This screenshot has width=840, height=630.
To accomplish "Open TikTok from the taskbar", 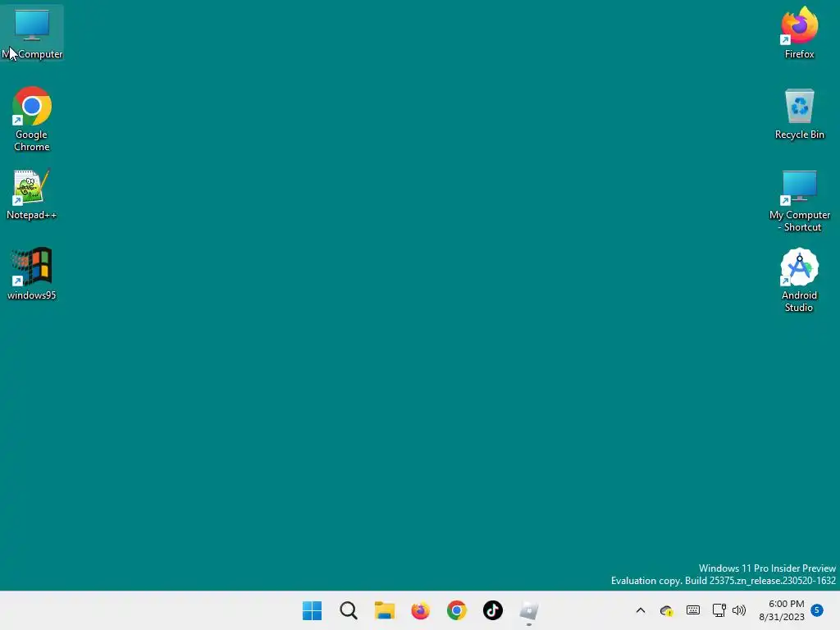I will [493, 610].
